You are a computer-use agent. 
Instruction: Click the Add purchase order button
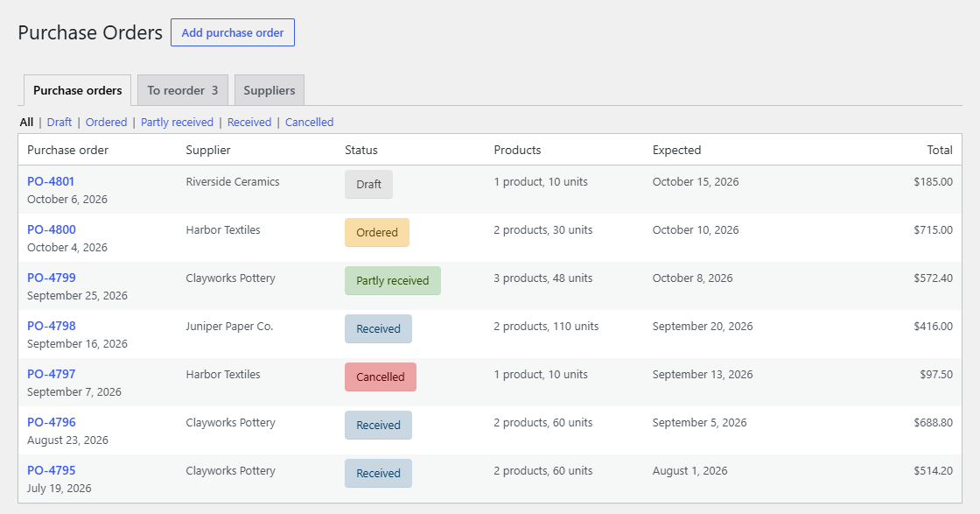[x=233, y=32]
